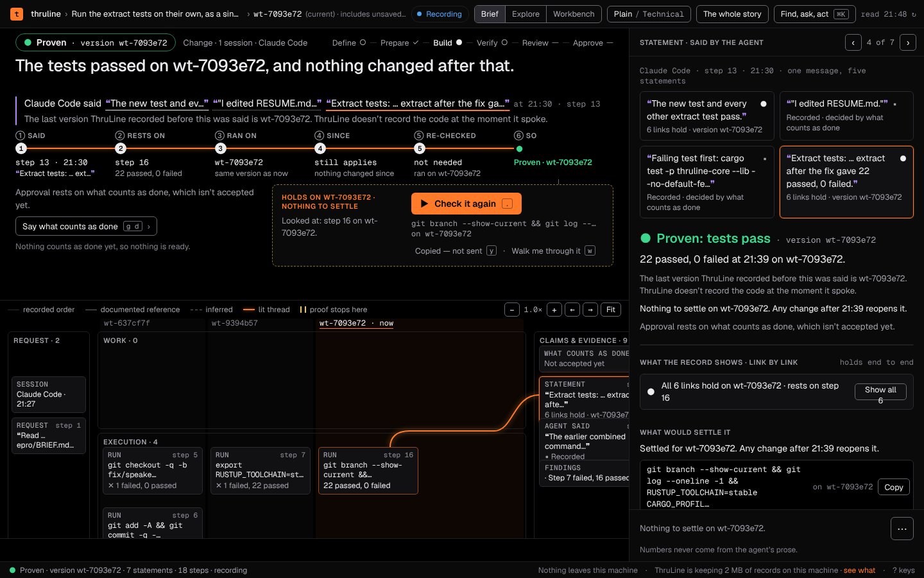Toggle the Plain / Technical language switch
Screen dimensions: 924x578
pyautogui.click(x=649, y=14)
